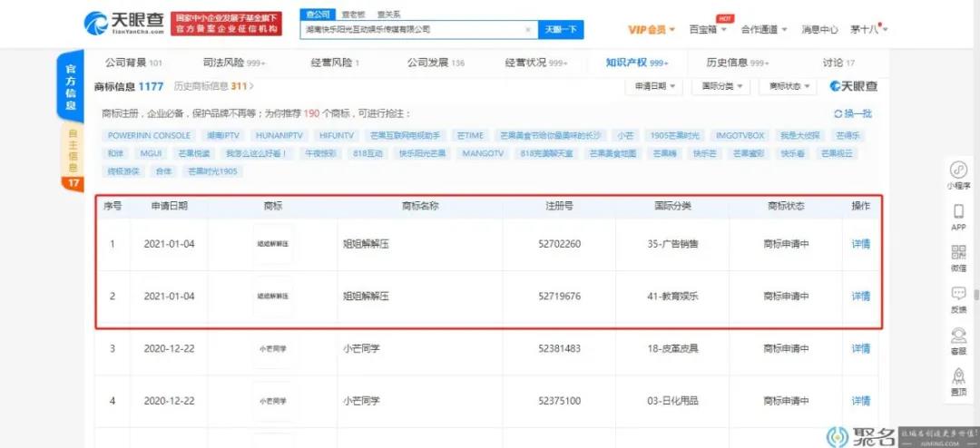This screenshot has height=448, width=980.
Task: Switch to the 司法风险 tab
Action: (x=221, y=63)
